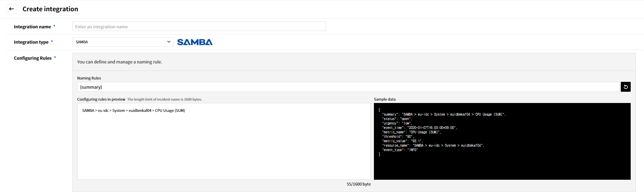
Task: Click the reset naming rule icon
Action: [x=625, y=87]
